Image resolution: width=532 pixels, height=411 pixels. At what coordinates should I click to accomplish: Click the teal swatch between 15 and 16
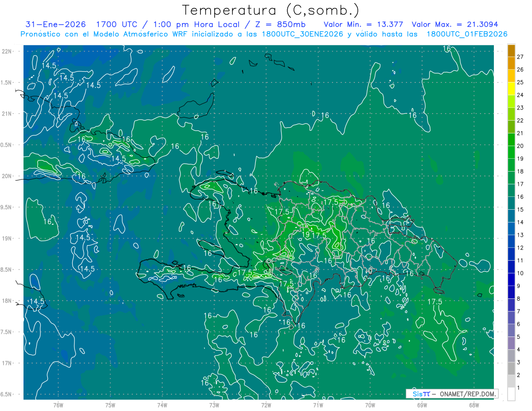[511, 203]
